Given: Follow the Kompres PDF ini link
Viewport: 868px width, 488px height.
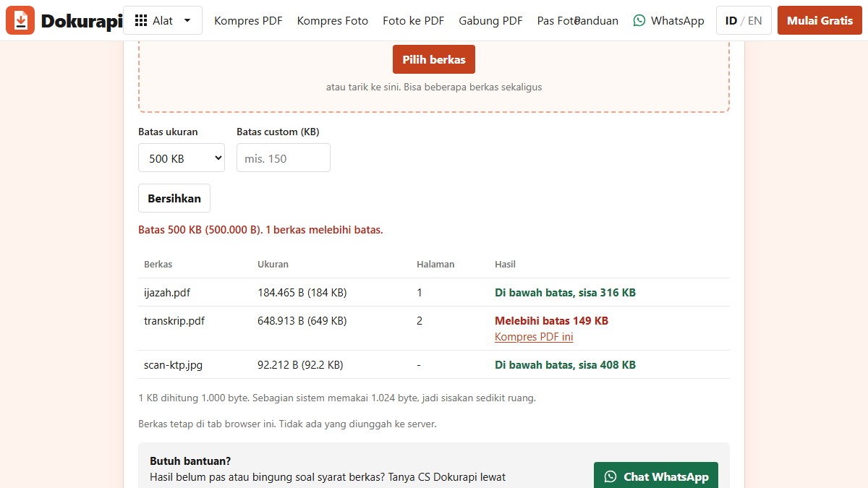Looking at the screenshot, I should tap(534, 337).
